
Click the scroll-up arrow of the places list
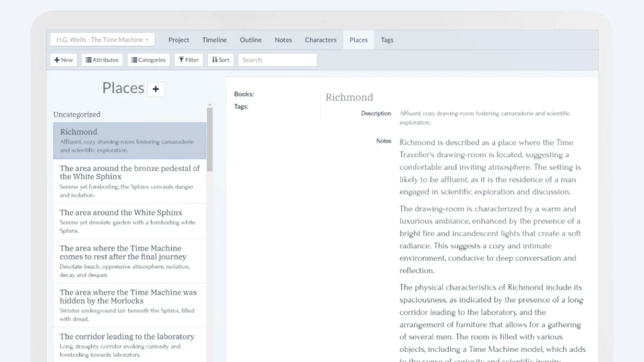pyautogui.click(x=210, y=106)
